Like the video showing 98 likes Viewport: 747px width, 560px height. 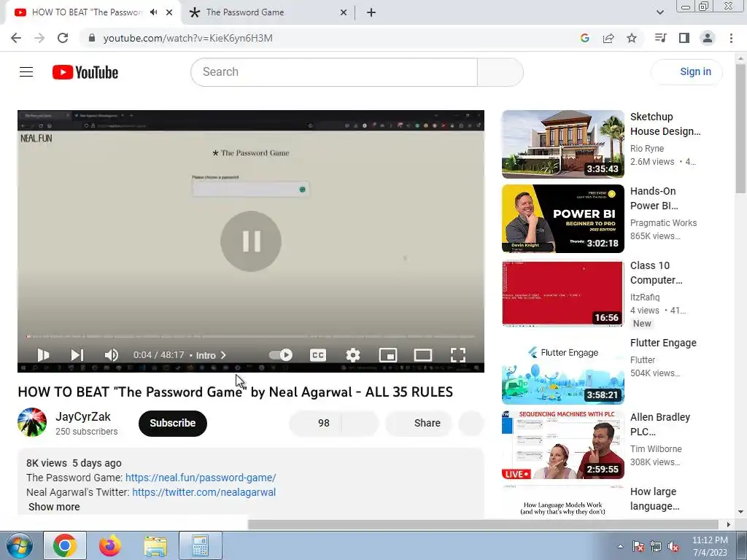315,423
